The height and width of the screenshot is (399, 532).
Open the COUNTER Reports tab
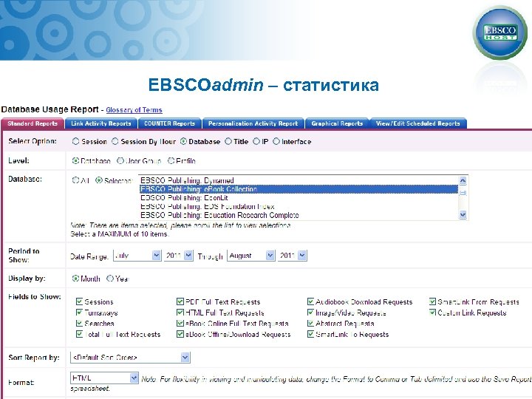point(170,123)
